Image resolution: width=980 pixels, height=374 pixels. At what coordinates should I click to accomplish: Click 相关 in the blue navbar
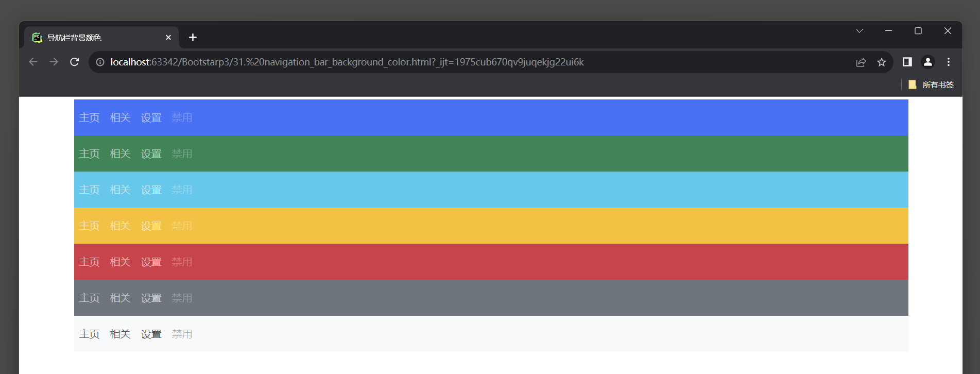tap(121, 118)
